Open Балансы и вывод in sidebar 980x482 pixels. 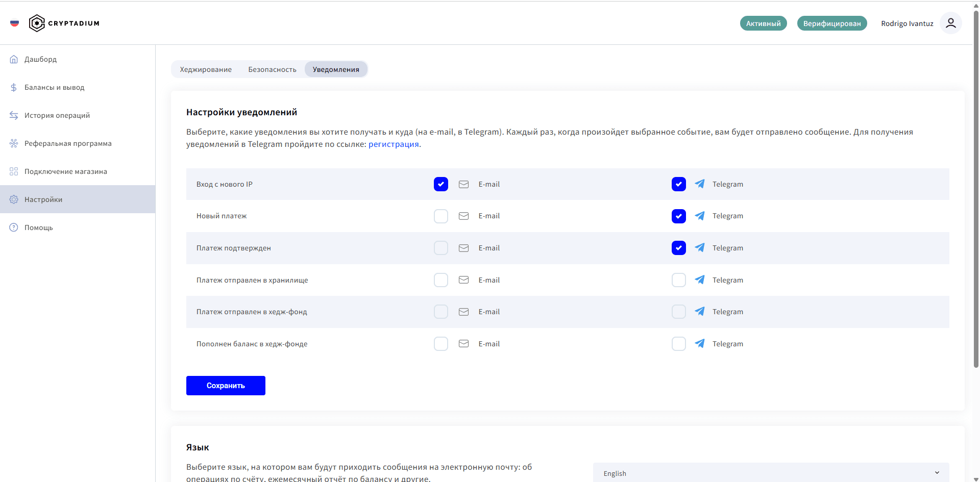coord(78,87)
